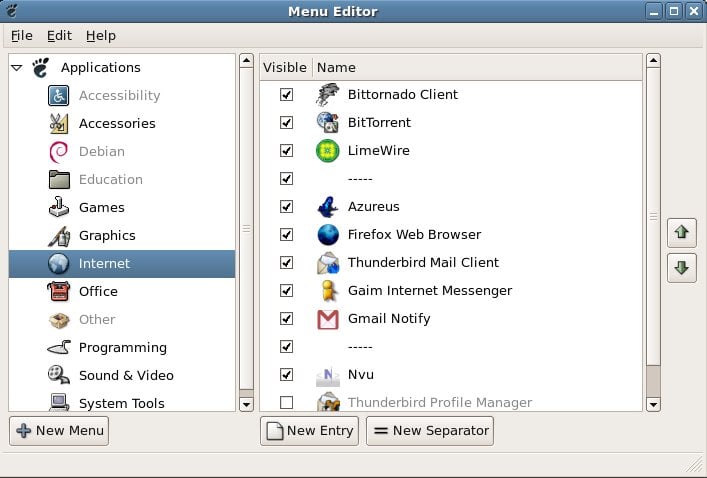Click the Gmail Notify M icon

328,319
